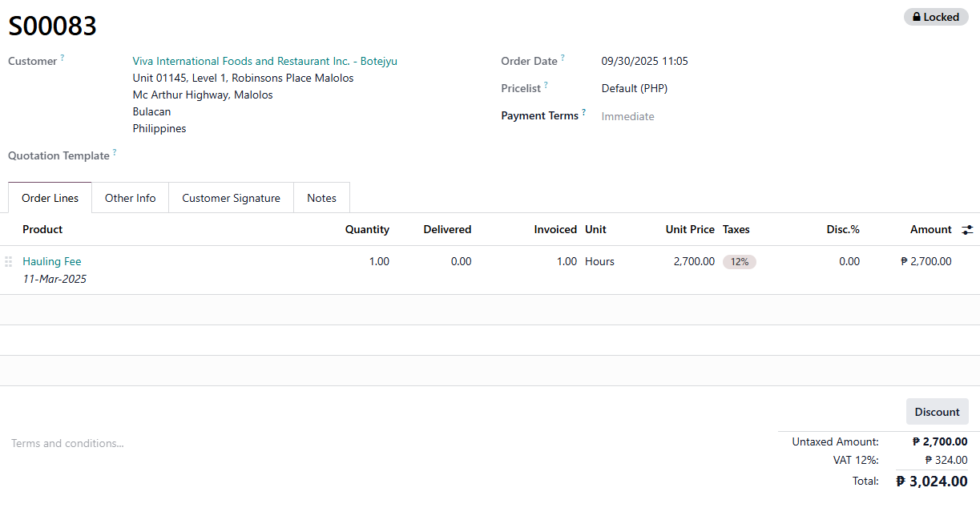
Task: Open the Customer Signature tab
Action: [x=231, y=198]
